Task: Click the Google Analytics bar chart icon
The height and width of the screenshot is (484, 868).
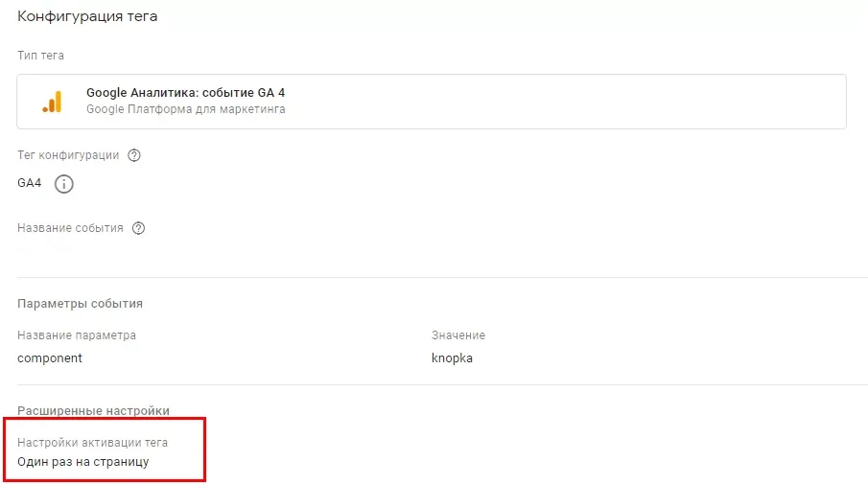Action: point(52,102)
